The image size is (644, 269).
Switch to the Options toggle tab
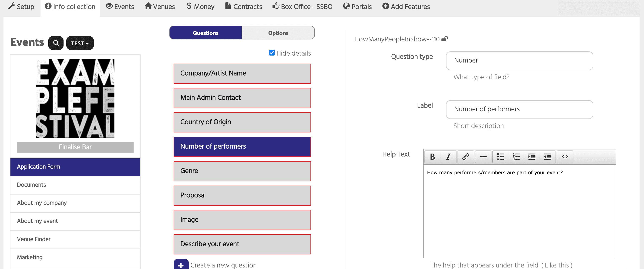tap(278, 33)
